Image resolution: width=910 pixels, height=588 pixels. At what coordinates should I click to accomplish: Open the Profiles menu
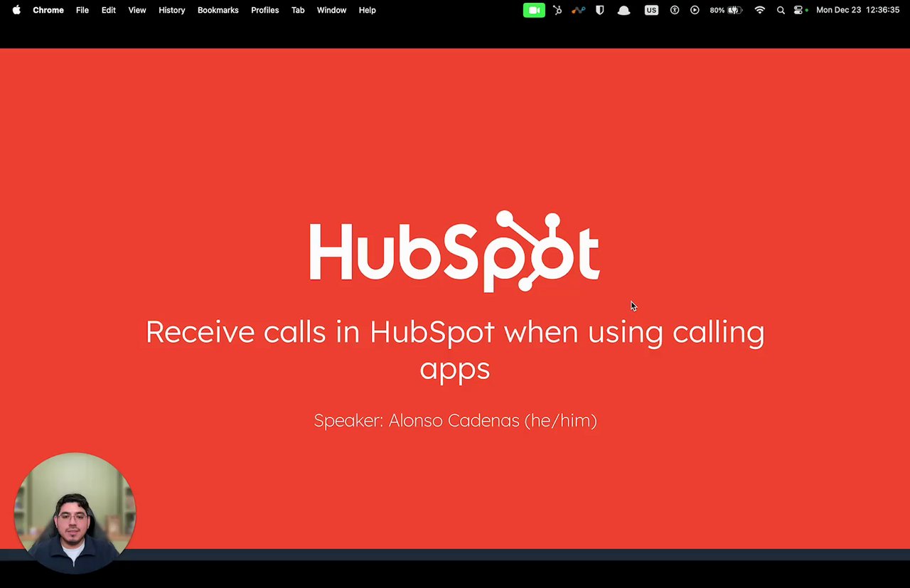[265, 10]
